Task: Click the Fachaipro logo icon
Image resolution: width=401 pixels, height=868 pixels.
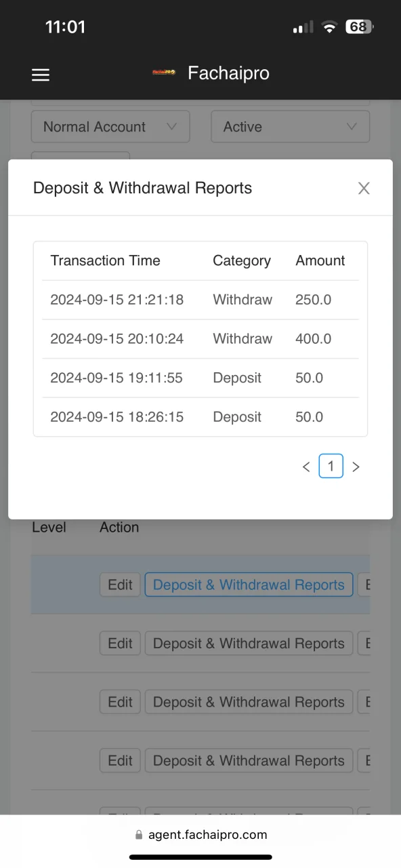Action: click(x=164, y=73)
